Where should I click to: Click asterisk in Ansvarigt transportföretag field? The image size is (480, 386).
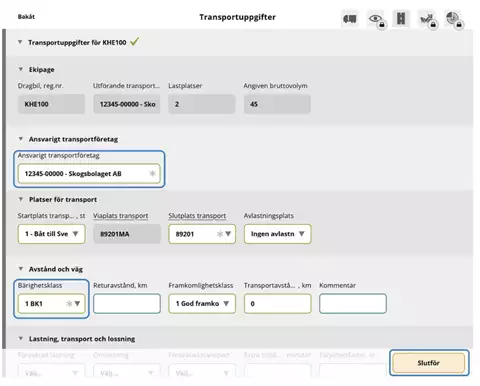coord(153,173)
